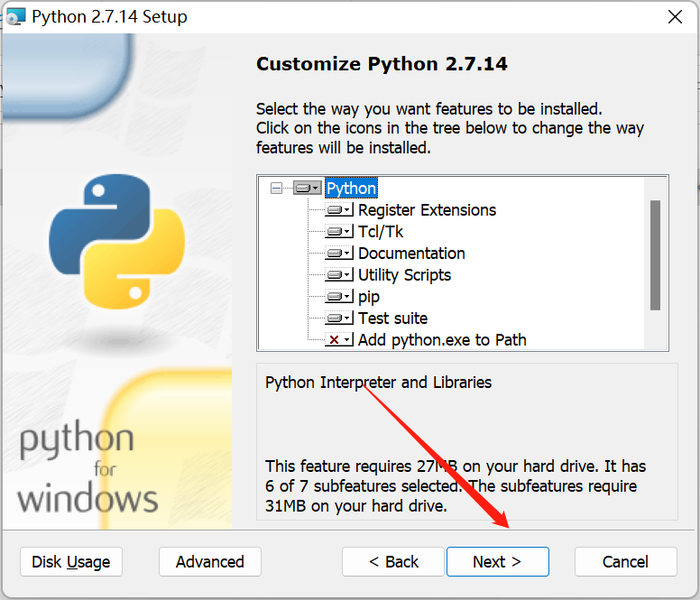Click the pip feature drive icon
Screen dimensions: 700x600
[x=339, y=297]
